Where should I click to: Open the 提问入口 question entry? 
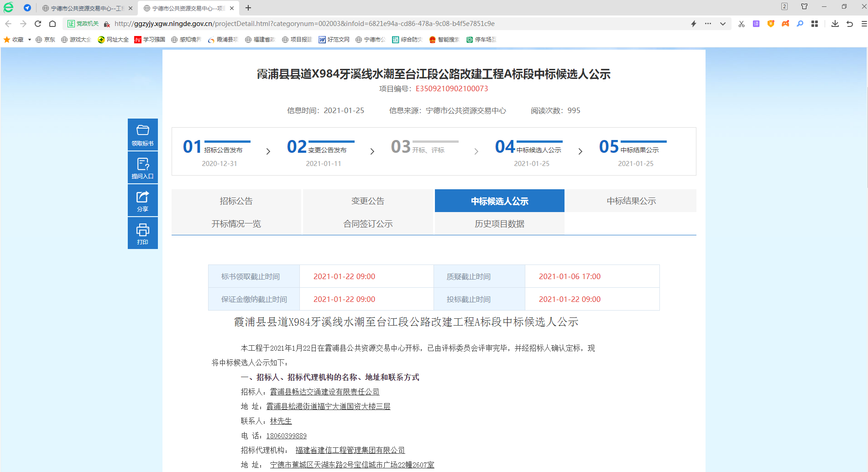click(142, 168)
